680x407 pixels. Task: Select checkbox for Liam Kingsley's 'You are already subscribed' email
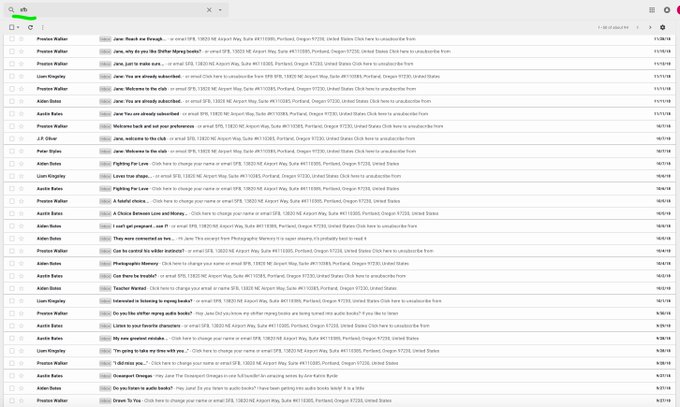tap(12, 76)
